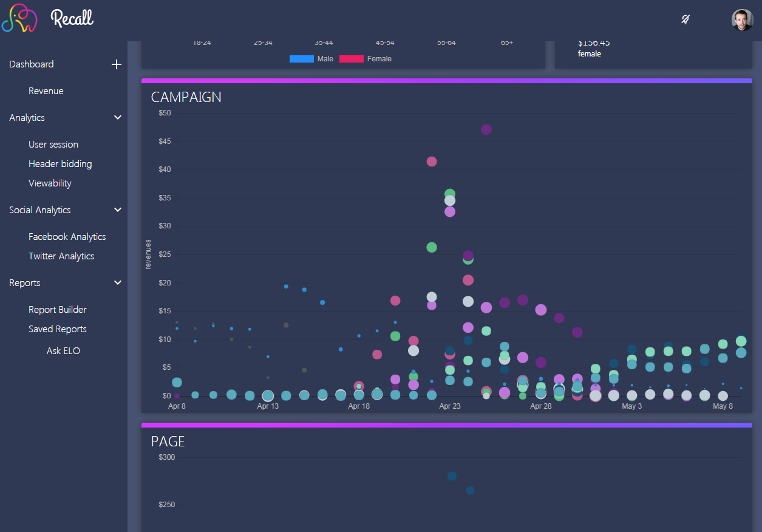Toggle the Female legend series
The width and height of the screenshot is (762, 532).
tap(366, 59)
